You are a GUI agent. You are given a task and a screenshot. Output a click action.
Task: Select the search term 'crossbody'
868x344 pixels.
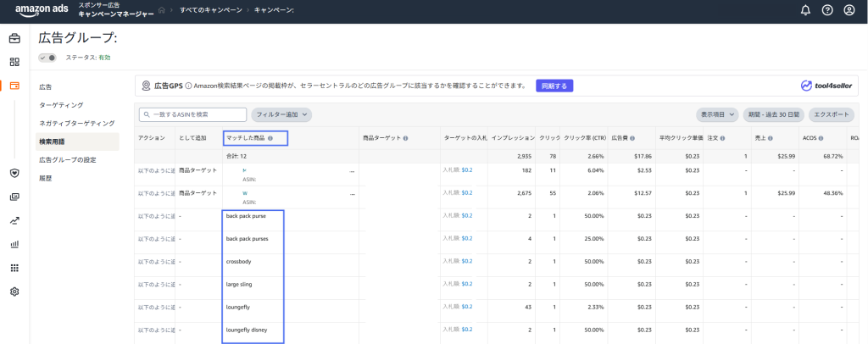238,261
